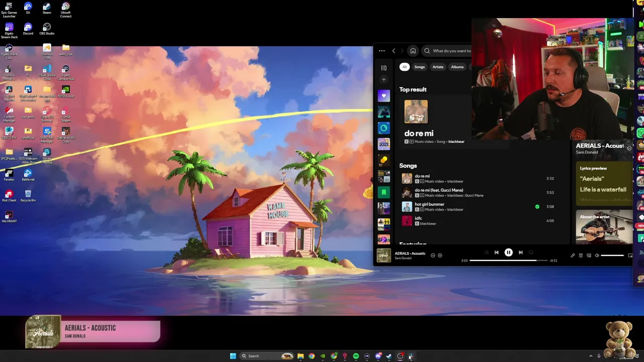The height and width of the screenshot is (362, 644).
Task: Open the Fanatec desktop shortcut
Action: click(x=9, y=174)
